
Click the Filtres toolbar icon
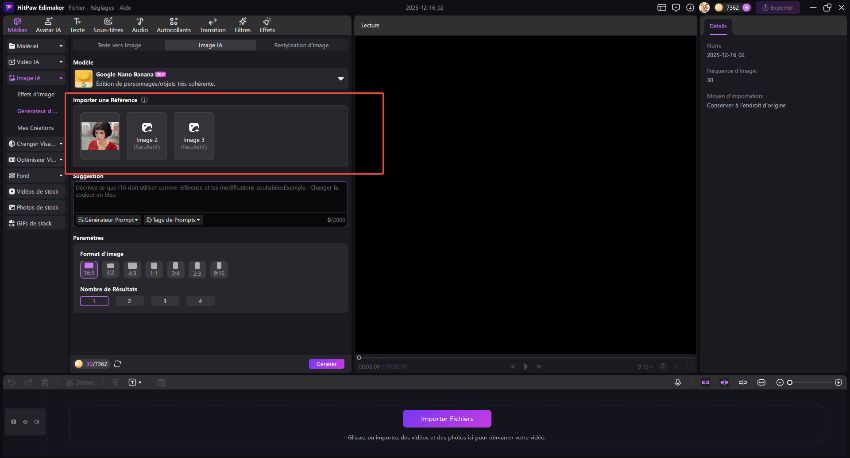point(243,23)
